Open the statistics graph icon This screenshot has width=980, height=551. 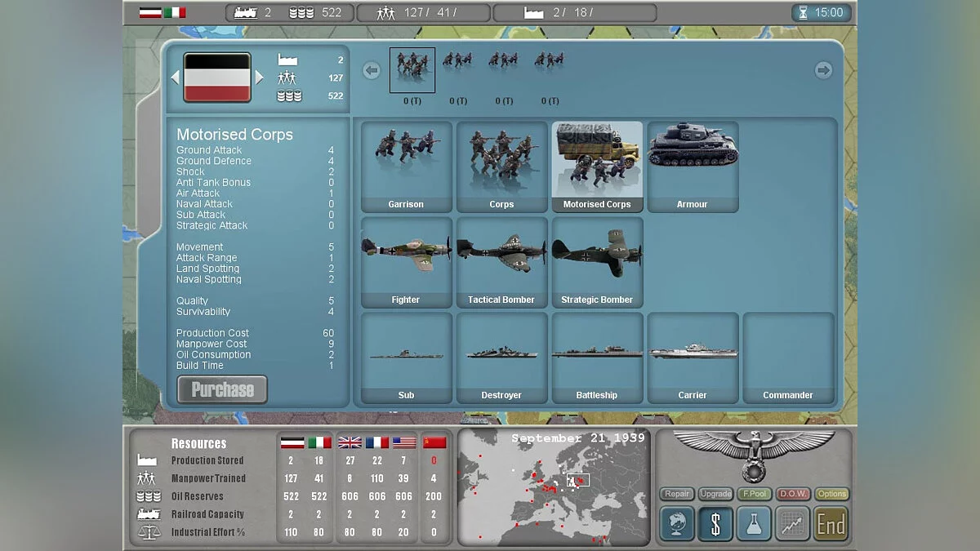click(x=792, y=524)
